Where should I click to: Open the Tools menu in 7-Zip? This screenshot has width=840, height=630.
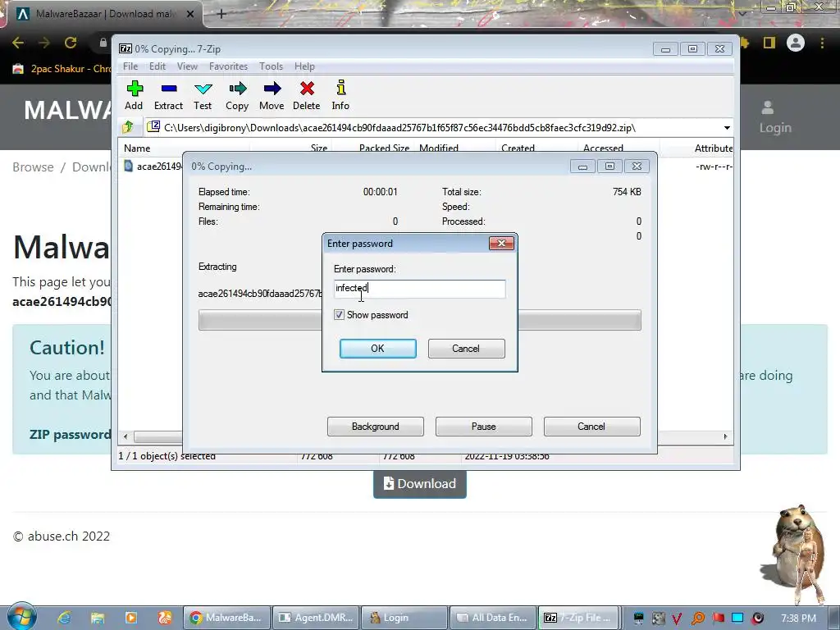pos(271,66)
